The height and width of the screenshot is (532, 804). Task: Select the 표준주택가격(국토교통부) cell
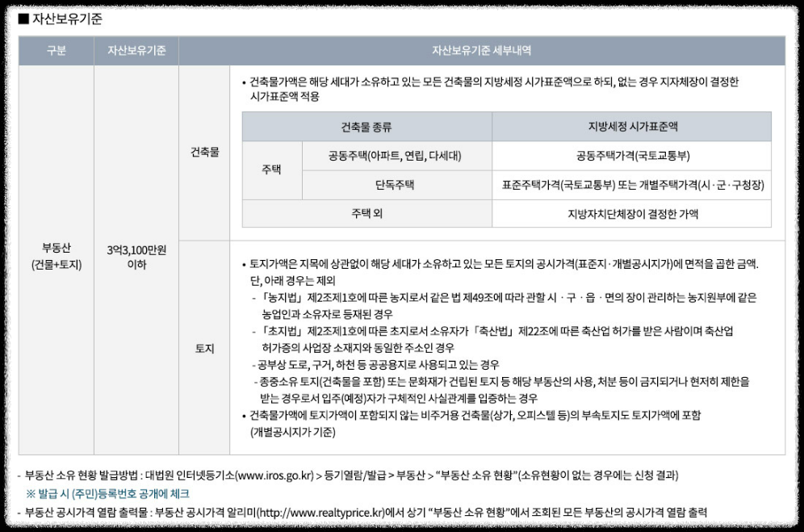tap(632, 185)
